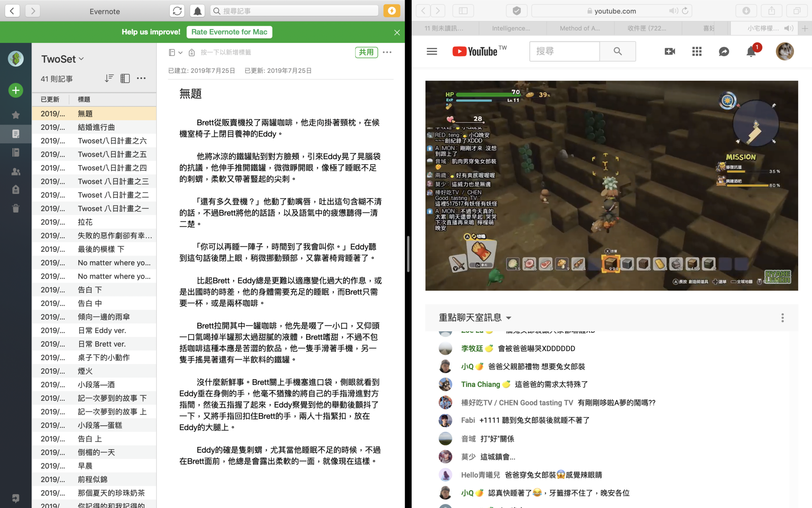The width and height of the screenshot is (812, 508).
Task: Open note list more options
Action: click(141, 79)
